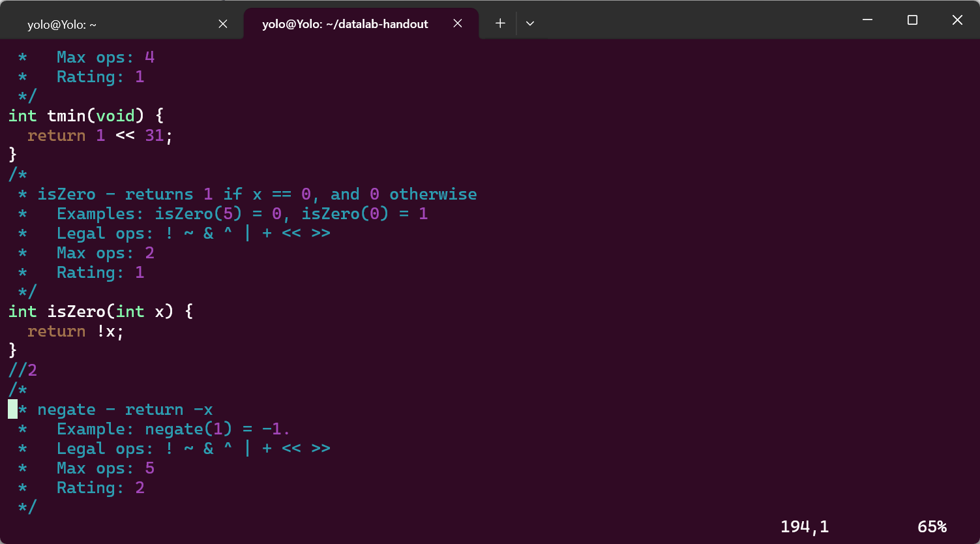Select the "~/datalab-handout" terminal tab
Image resolution: width=980 pixels, height=544 pixels.
tap(345, 24)
